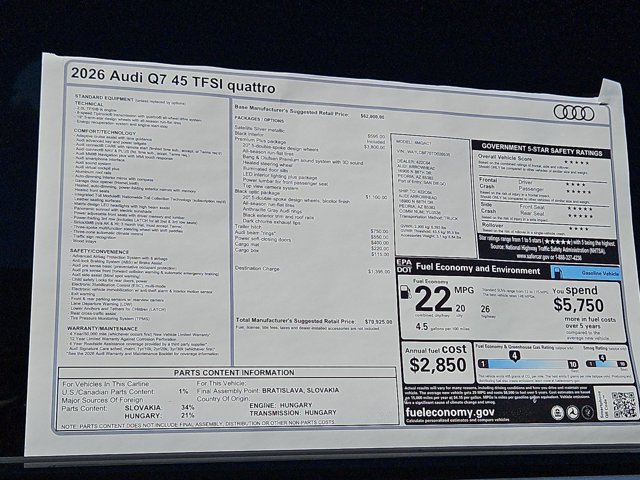This screenshot has height=480, width=640.
Task: Click the 'VIN' line in dealer box
Action: [x=423, y=154]
